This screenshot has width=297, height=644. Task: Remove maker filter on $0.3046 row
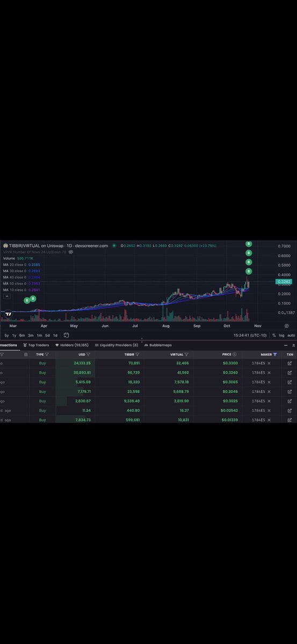tap(269, 392)
